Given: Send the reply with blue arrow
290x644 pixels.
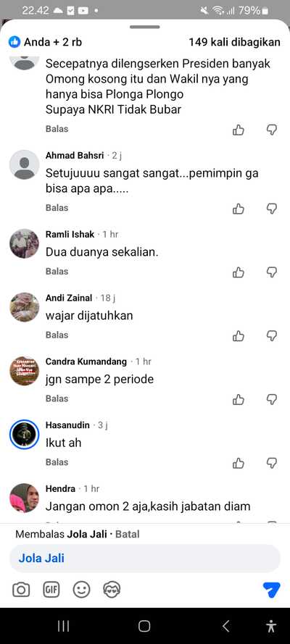Looking at the screenshot, I should pos(272,590).
